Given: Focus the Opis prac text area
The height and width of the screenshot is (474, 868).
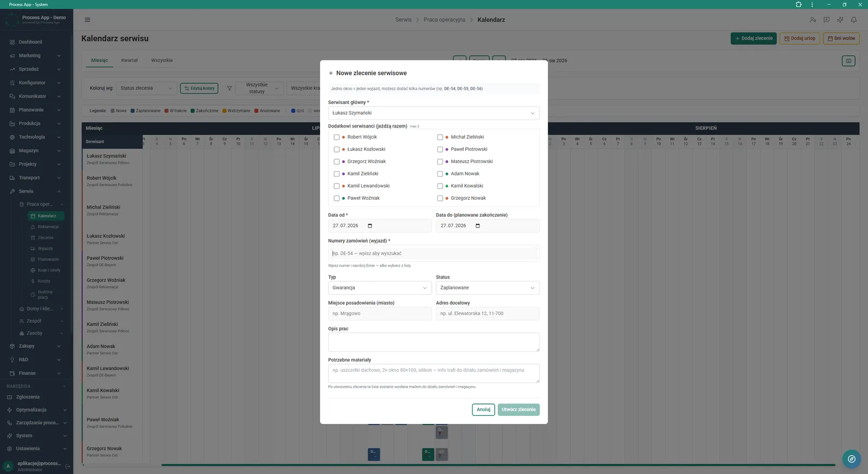Looking at the screenshot, I should click(433, 342).
